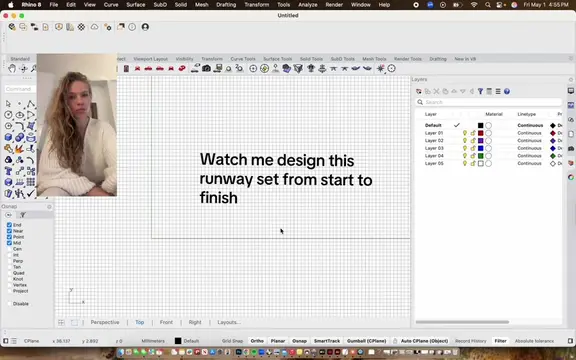Open the Transform menu

[x=257, y=5]
